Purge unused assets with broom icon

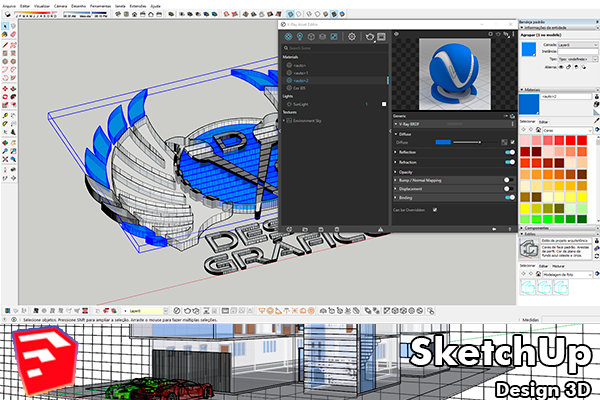[x=380, y=229]
